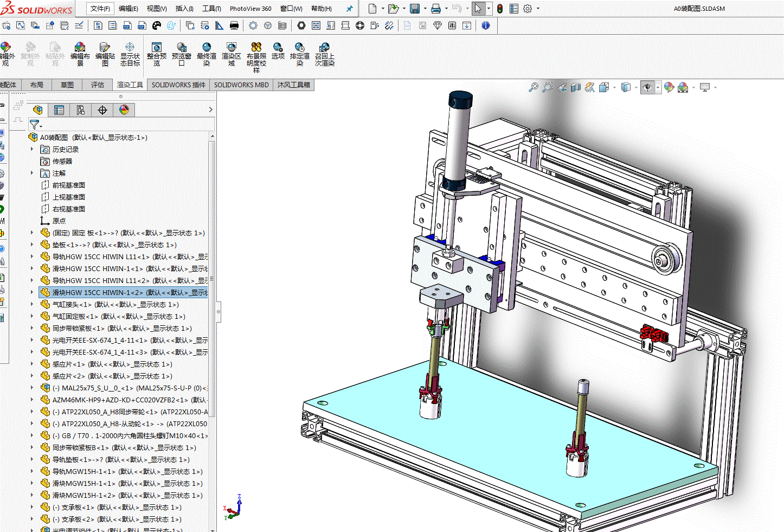Screen dimensions: 784x532
Task: Select the A0装配图 root assembly node
Action: pyautogui.click(x=93, y=137)
